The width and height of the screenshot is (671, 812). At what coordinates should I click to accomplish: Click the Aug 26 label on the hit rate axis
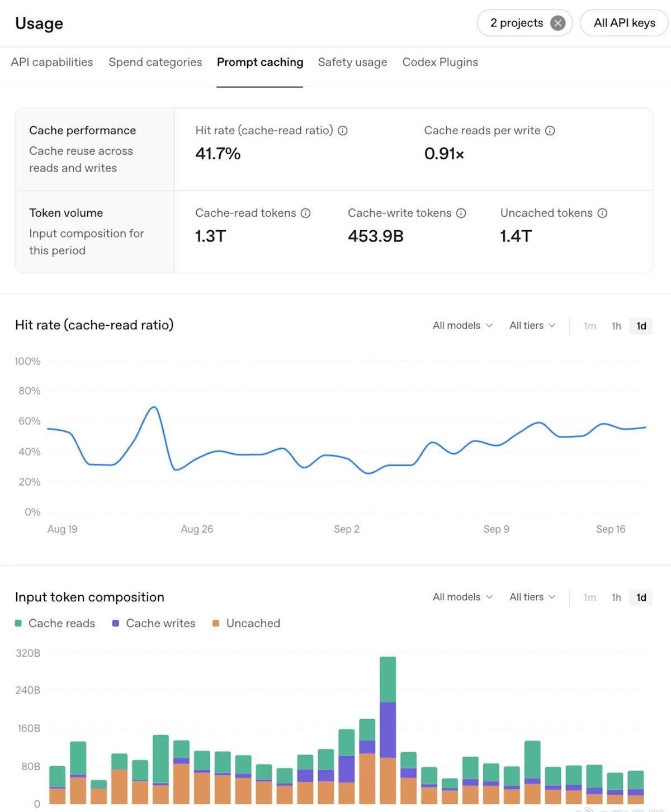click(197, 529)
